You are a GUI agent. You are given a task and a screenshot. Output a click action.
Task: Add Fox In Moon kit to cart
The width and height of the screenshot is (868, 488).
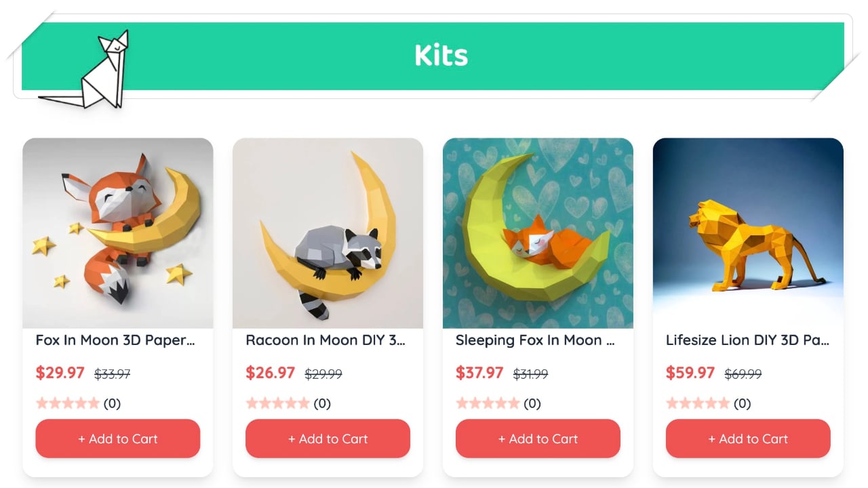118,439
